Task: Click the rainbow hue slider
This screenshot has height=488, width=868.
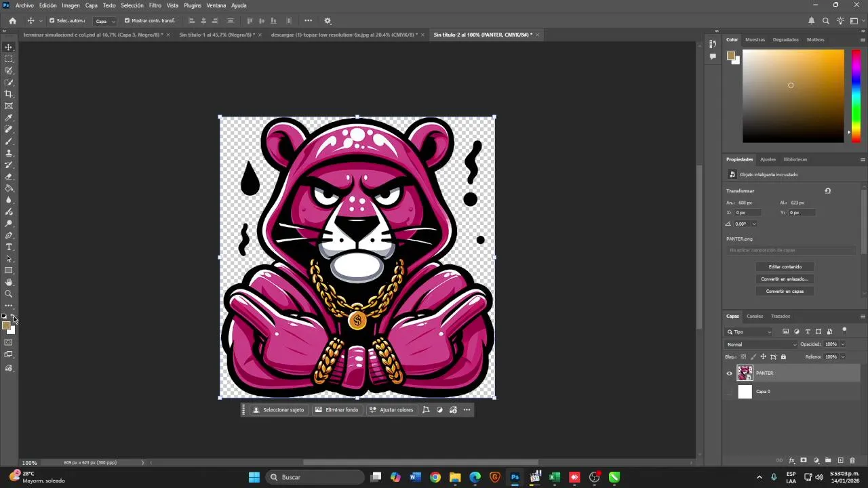Action: pyautogui.click(x=856, y=96)
